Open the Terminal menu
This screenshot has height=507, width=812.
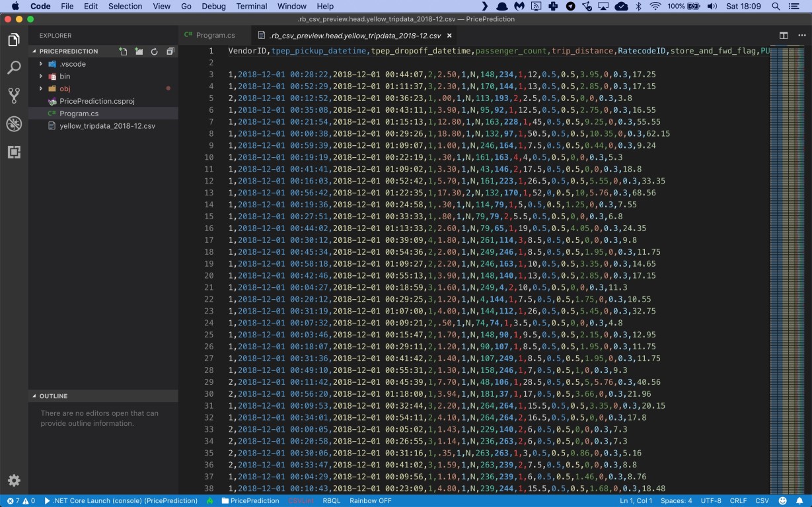coord(251,6)
